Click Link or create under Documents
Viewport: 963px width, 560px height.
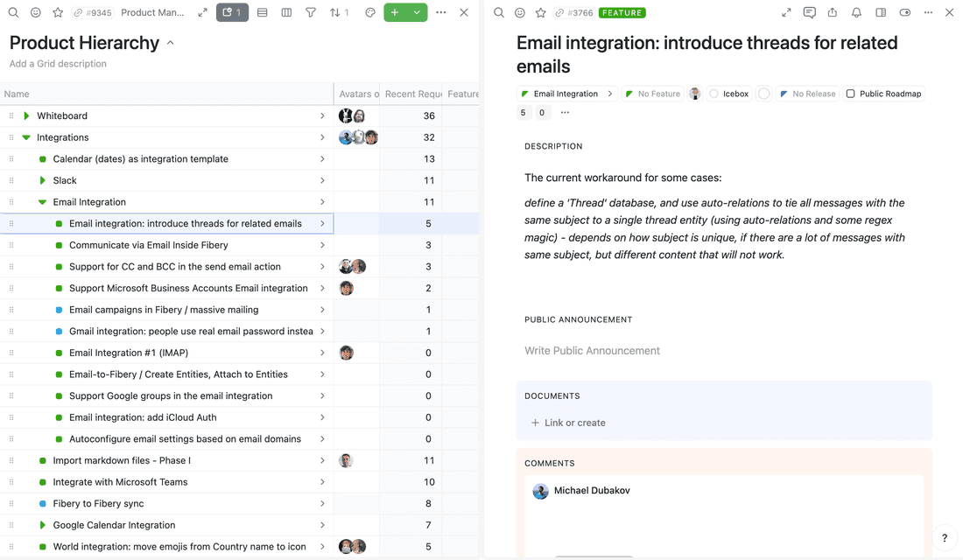click(567, 423)
